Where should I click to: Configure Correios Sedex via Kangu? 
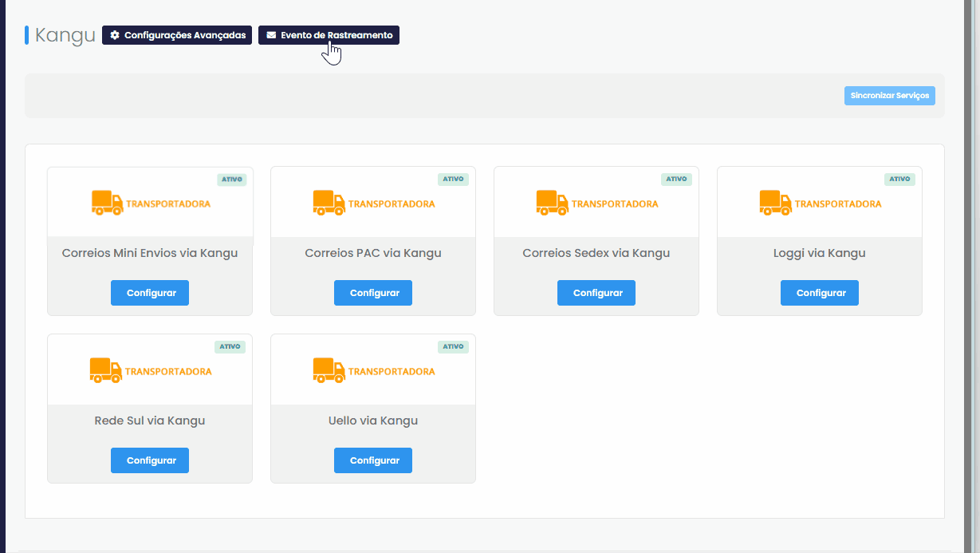click(x=596, y=293)
